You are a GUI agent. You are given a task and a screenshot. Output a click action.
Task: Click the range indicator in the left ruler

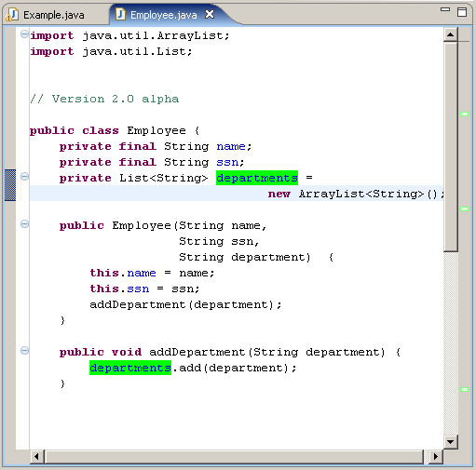coord(10,185)
